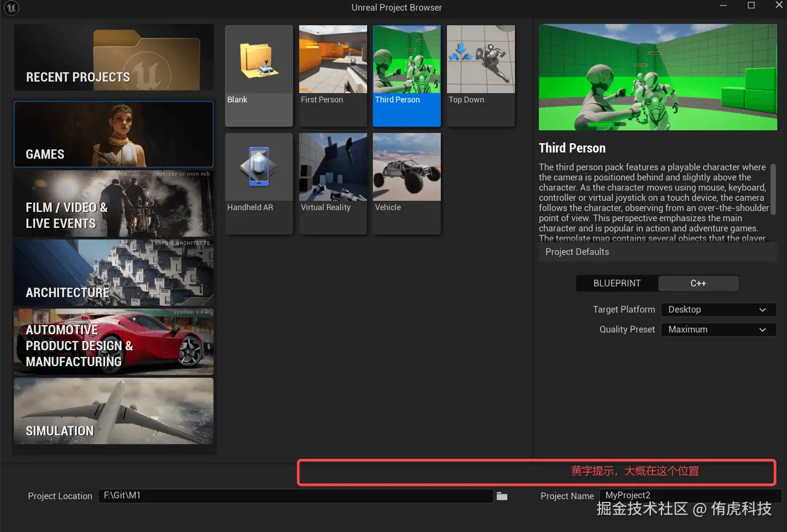The width and height of the screenshot is (787, 532).
Task: Select the Blank template
Action: point(259,76)
